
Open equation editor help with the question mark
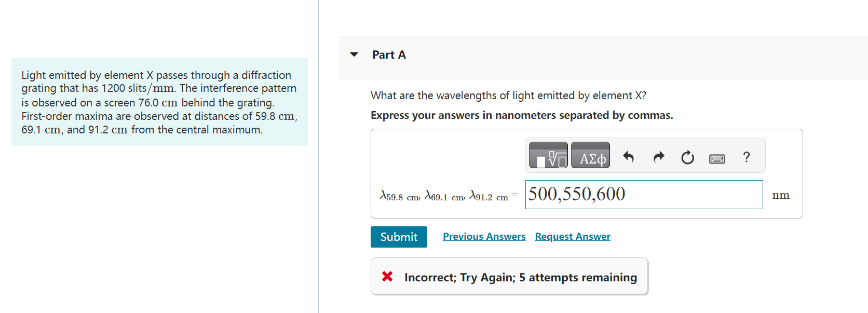click(746, 157)
